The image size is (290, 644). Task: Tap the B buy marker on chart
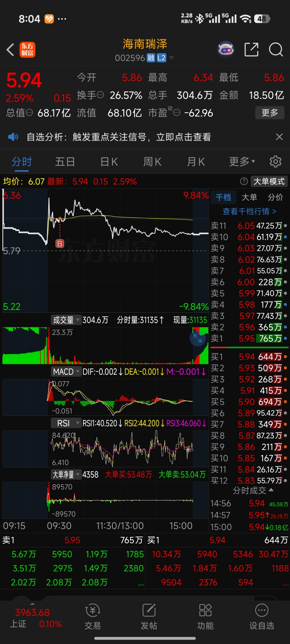pos(60,243)
